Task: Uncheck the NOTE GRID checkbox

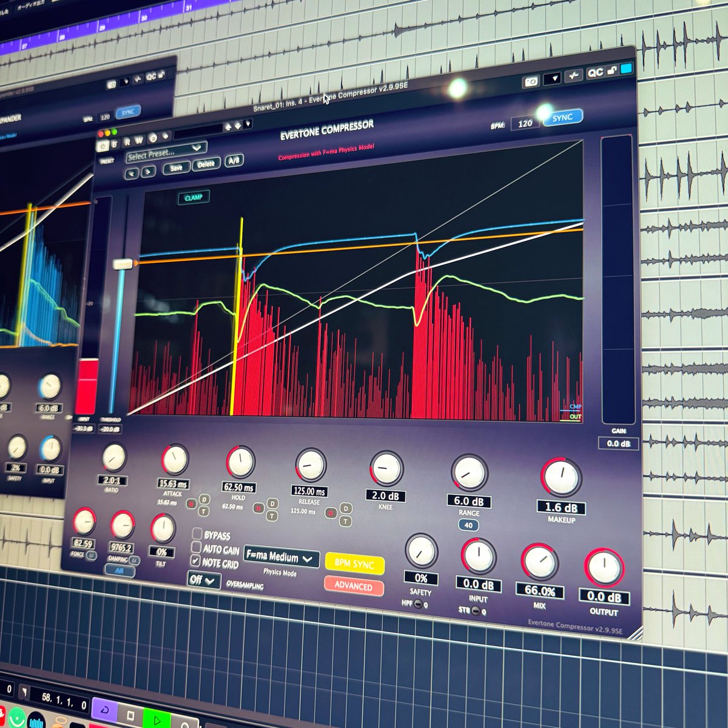Action: point(195,561)
